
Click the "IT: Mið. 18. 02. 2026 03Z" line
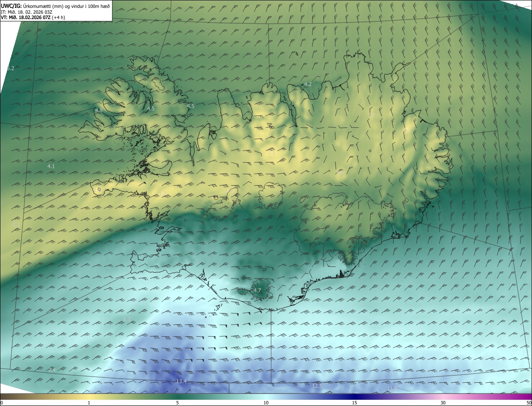click(26, 12)
